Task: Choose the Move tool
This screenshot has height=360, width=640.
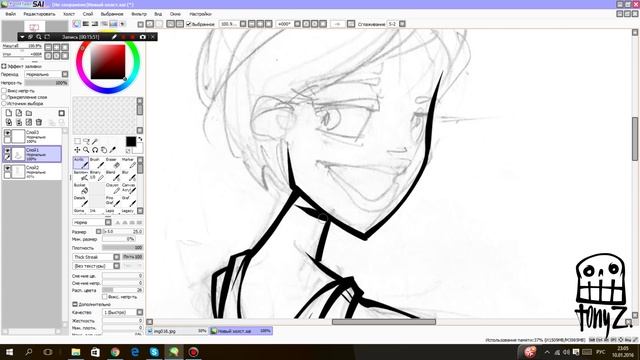Action: 77,150
